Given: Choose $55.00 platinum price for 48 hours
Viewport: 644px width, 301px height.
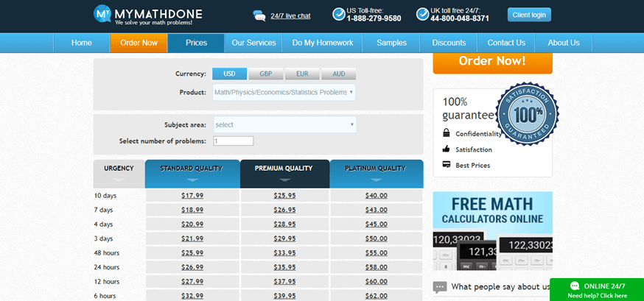Looking at the screenshot, I should [377, 253].
